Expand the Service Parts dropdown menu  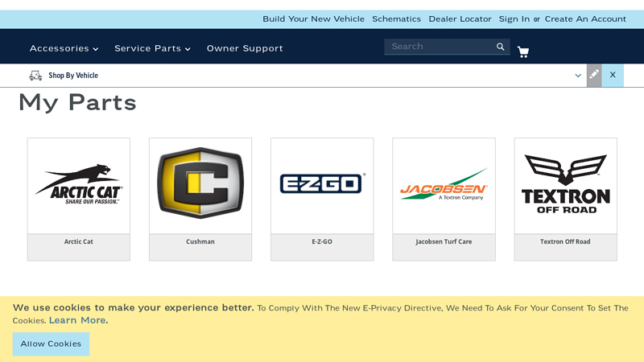pyautogui.click(x=152, y=48)
